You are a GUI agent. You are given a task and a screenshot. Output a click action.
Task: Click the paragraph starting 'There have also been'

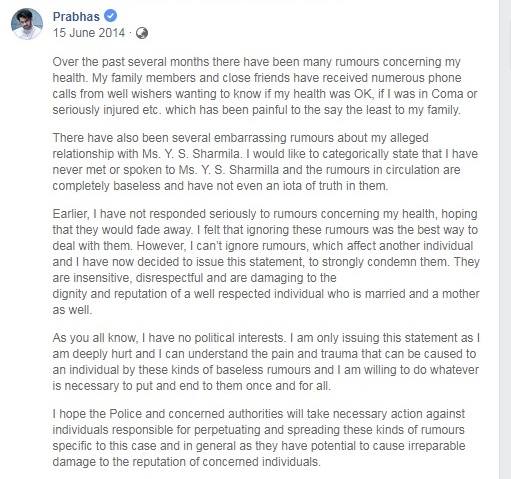click(265, 162)
